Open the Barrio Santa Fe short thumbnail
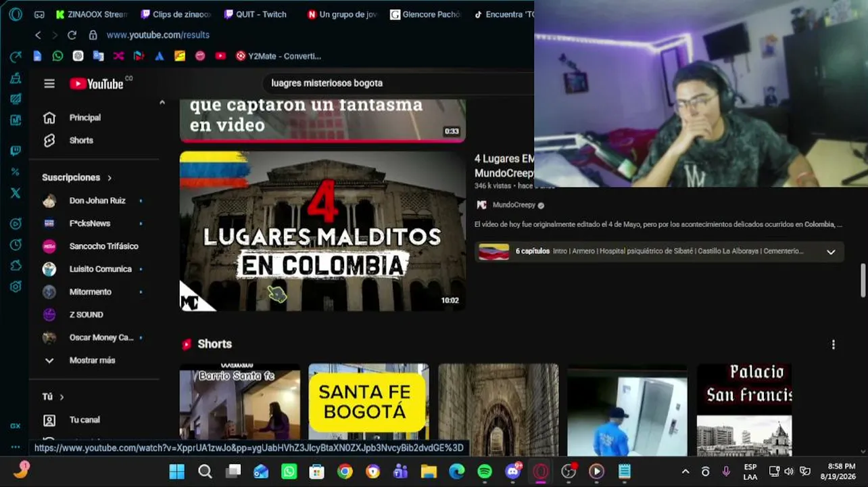This screenshot has height=487, width=868. pos(240,410)
